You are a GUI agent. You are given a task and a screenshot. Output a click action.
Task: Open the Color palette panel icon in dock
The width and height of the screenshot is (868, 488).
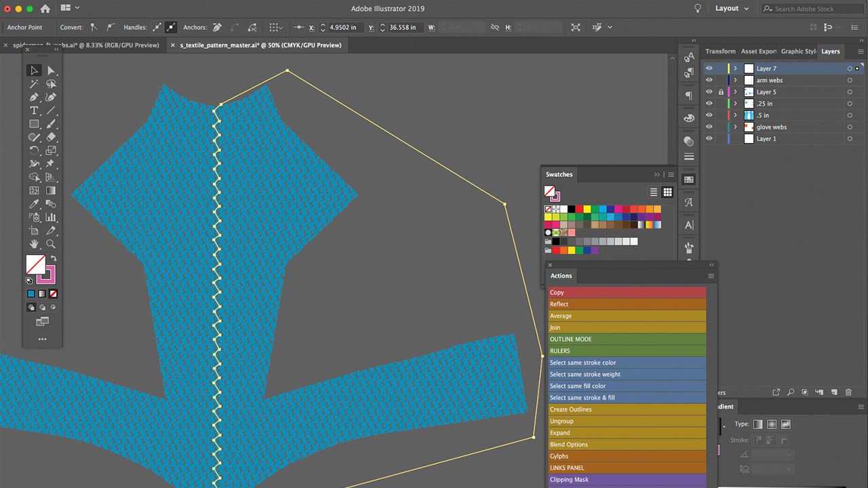click(689, 118)
